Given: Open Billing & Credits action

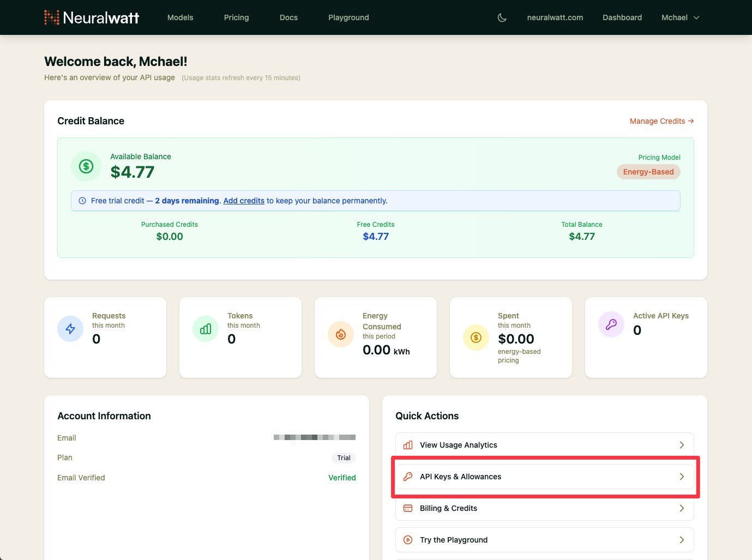Looking at the screenshot, I should pos(545,508).
